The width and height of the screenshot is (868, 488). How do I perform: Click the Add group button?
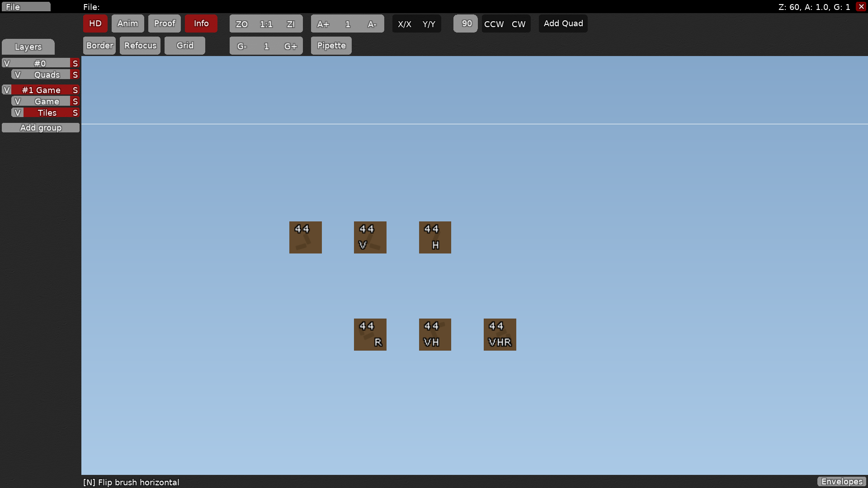point(41,128)
